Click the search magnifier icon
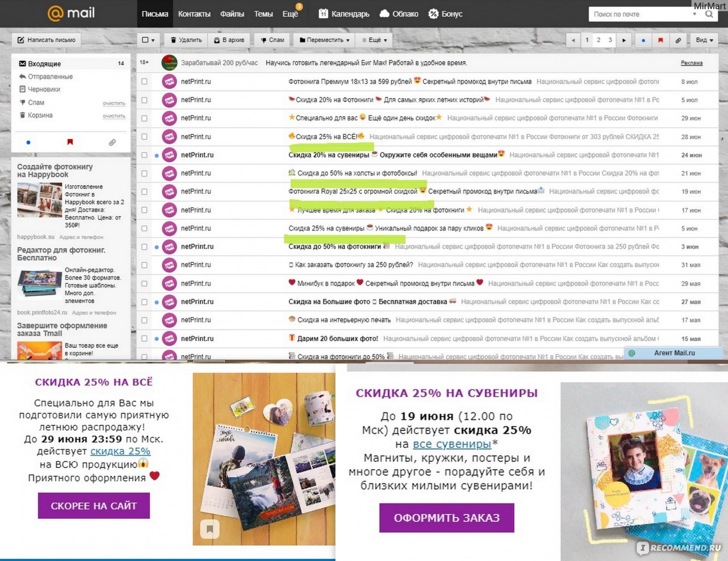Image resolution: width=728 pixels, height=561 pixels. [x=709, y=14]
